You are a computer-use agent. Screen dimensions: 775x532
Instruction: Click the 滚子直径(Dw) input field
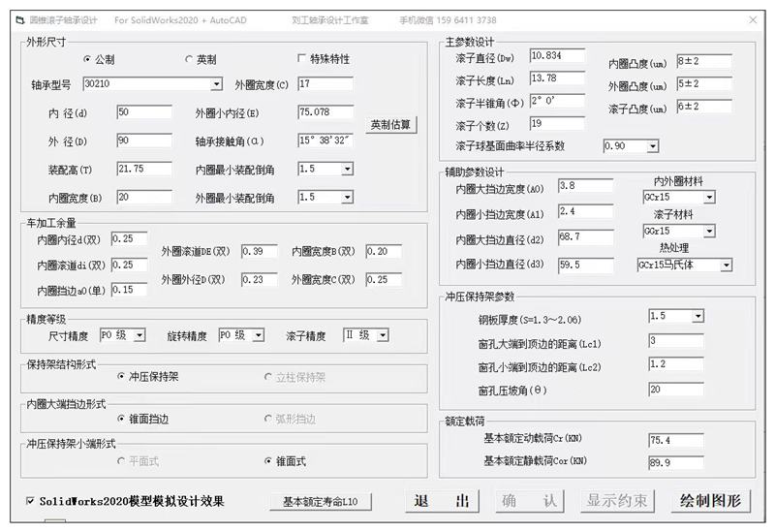[x=557, y=56]
